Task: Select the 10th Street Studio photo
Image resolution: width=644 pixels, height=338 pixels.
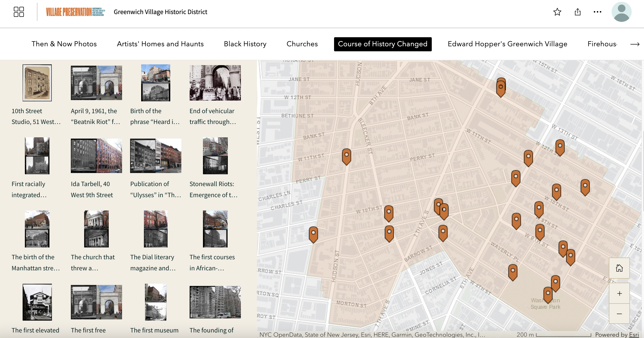Action: tap(37, 83)
